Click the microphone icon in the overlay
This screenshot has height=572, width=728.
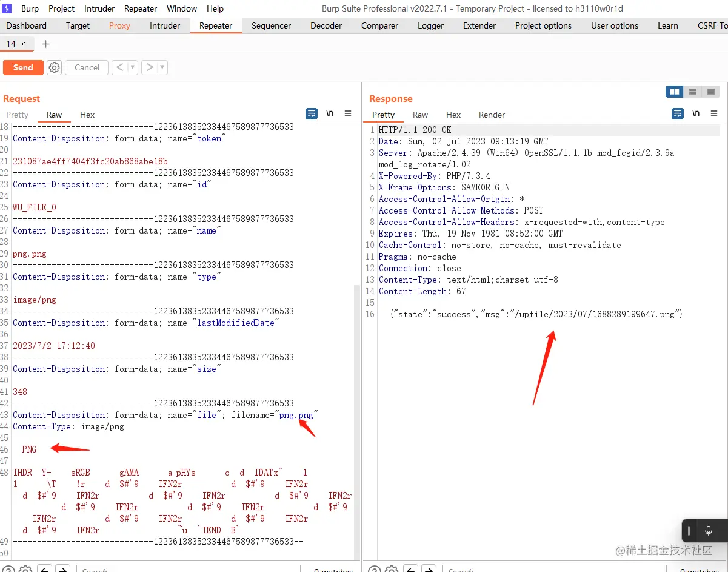coord(708,531)
